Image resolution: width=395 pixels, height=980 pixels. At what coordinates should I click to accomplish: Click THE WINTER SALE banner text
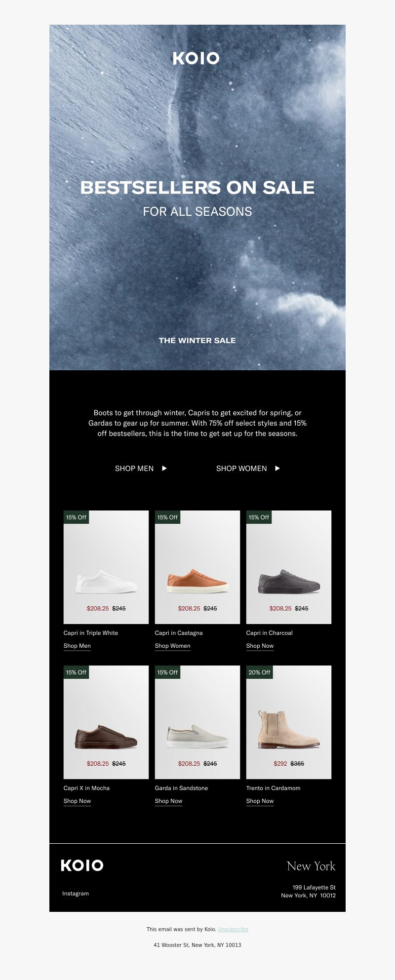tap(197, 340)
